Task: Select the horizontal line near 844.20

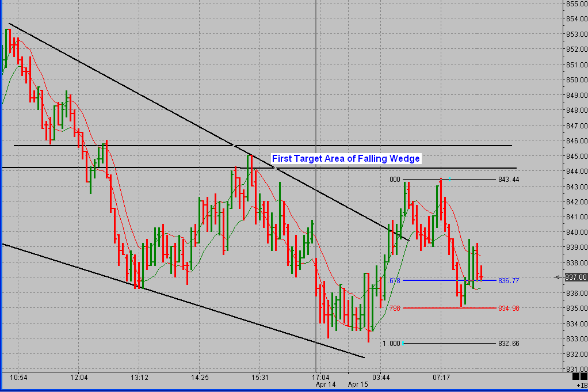Action: click(259, 168)
